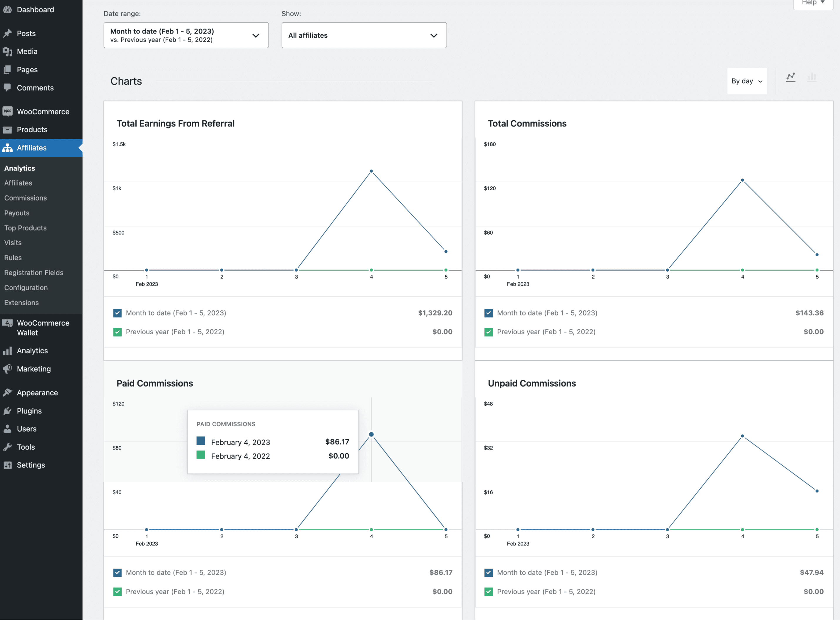Image resolution: width=840 pixels, height=620 pixels.
Task: Click the Plugins sidebar icon
Action: tap(8, 411)
